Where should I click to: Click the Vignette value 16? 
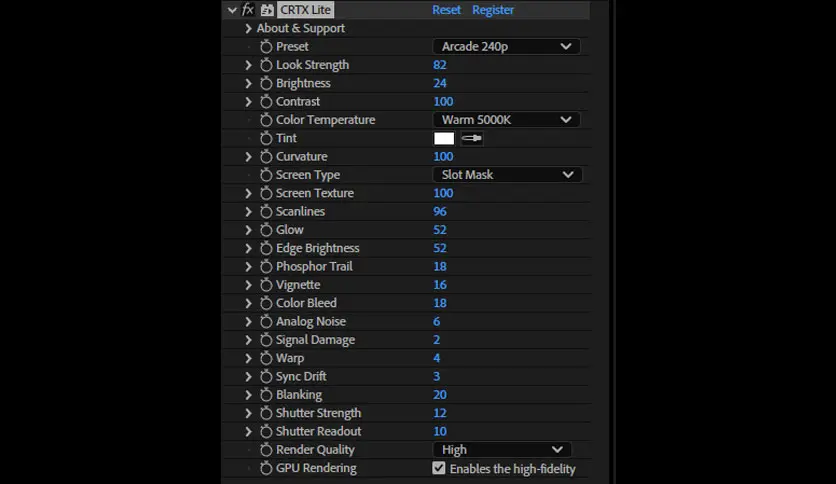440,285
